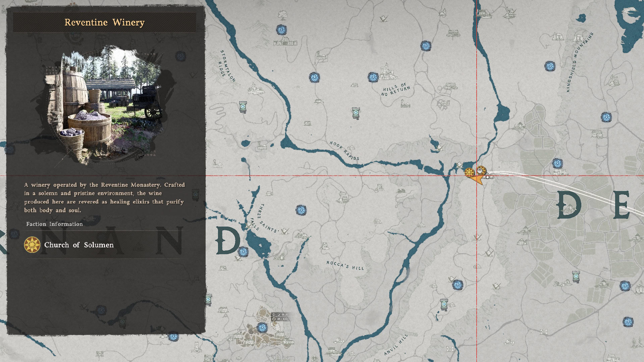Select blue waypoint inside the tan-colored town
Image resolution: width=644 pixels, height=362 pixels.
pyautogui.click(x=262, y=327)
